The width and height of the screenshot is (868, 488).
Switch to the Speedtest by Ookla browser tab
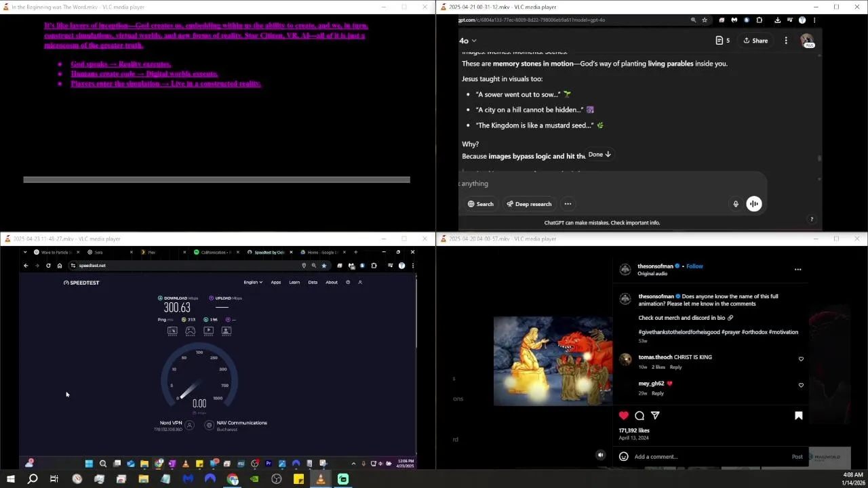pyautogui.click(x=269, y=252)
